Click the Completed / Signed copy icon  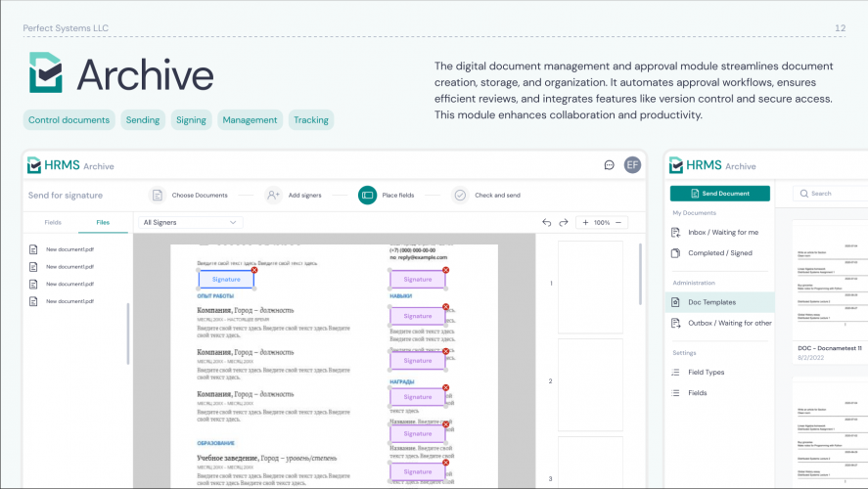pyautogui.click(x=675, y=252)
